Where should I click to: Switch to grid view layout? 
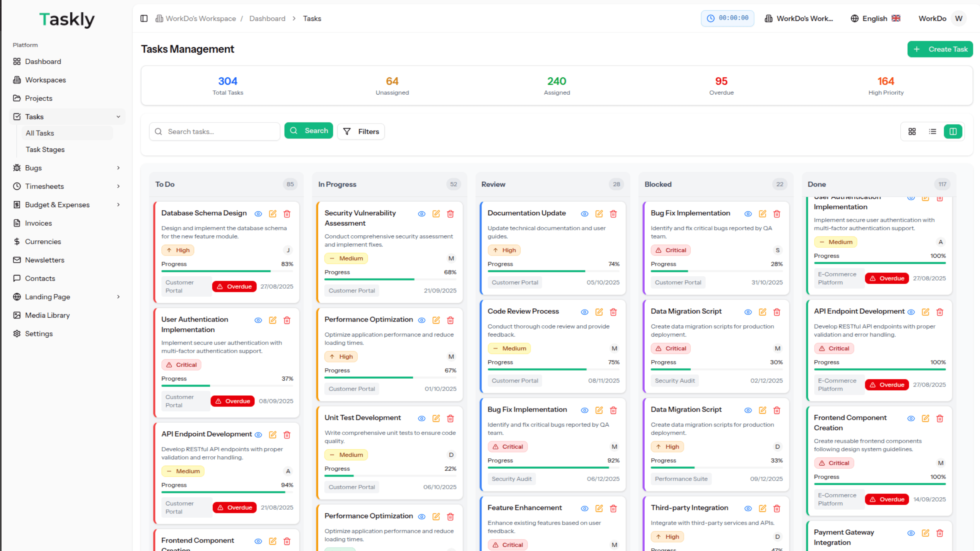[912, 131]
